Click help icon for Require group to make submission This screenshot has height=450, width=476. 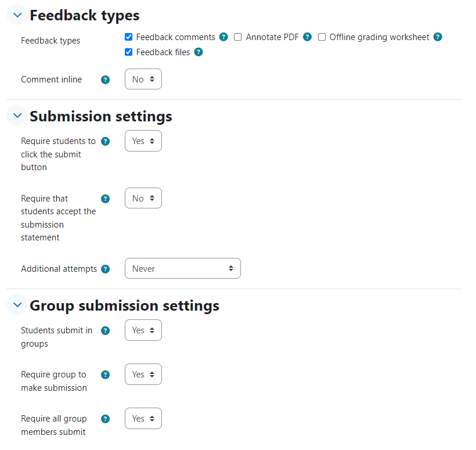105,375
